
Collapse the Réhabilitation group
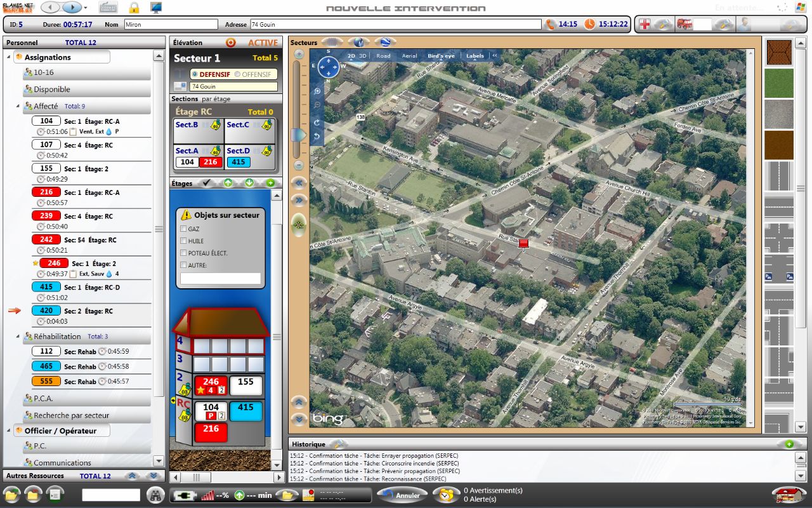coord(18,337)
